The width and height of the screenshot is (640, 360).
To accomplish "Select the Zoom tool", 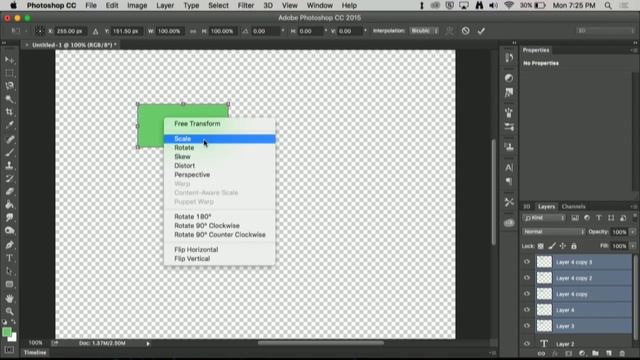I will [x=9, y=311].
